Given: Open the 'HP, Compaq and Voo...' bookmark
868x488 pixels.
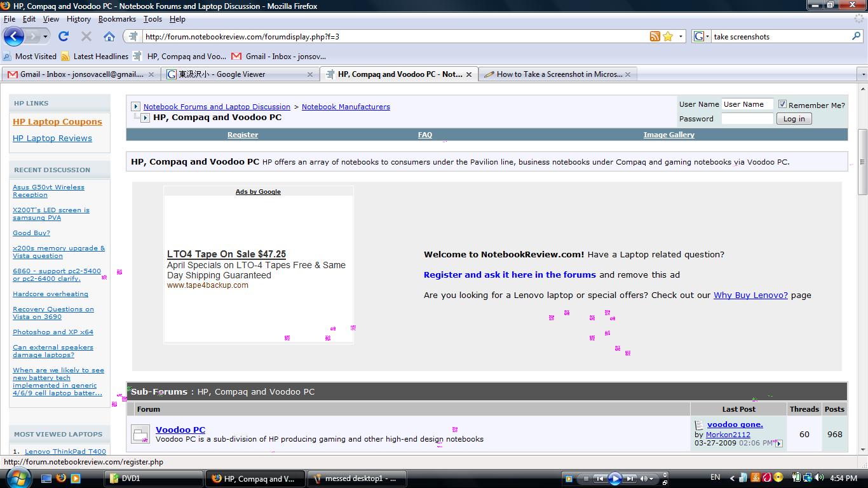Looking at the screenshot, I should tap(180, 56).
